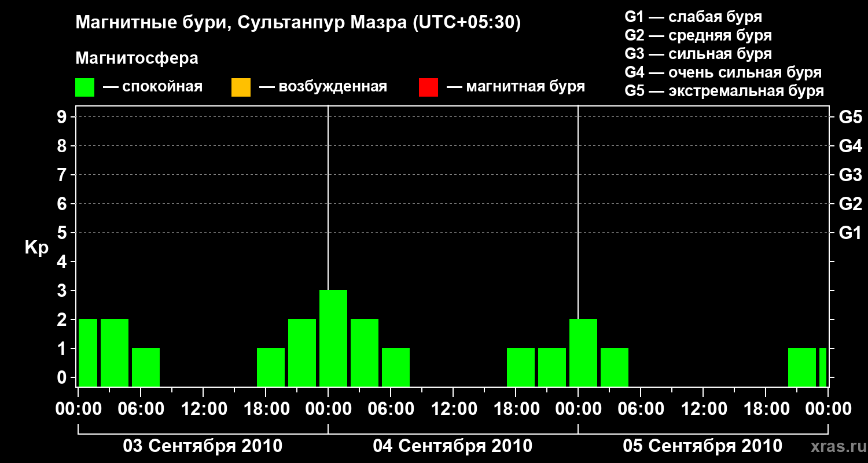Click the '18:00' tick label above 05 Сентября
Viewport: 868px width, 463px height.
[766, 409]
